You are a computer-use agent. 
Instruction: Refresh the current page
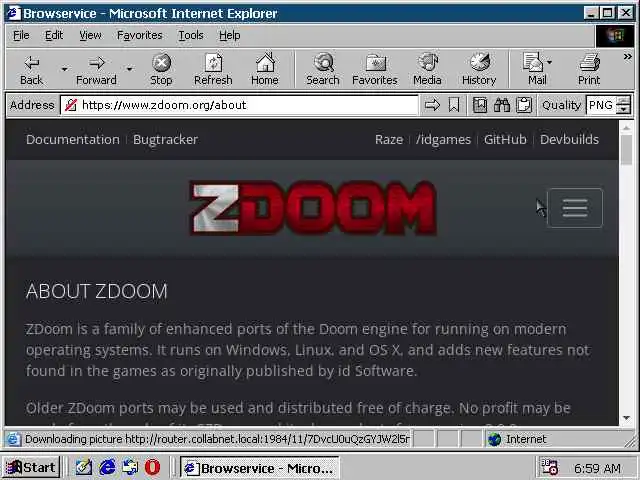213,70
